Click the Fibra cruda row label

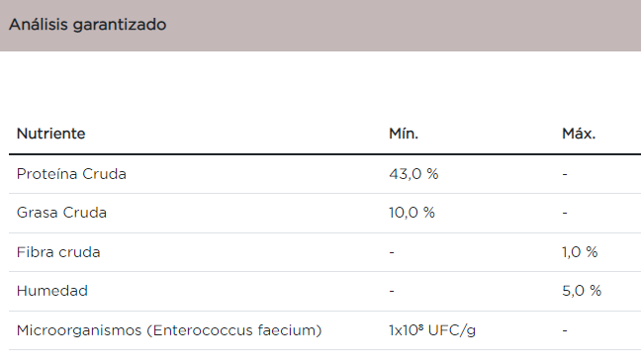(x=58, y=252)
